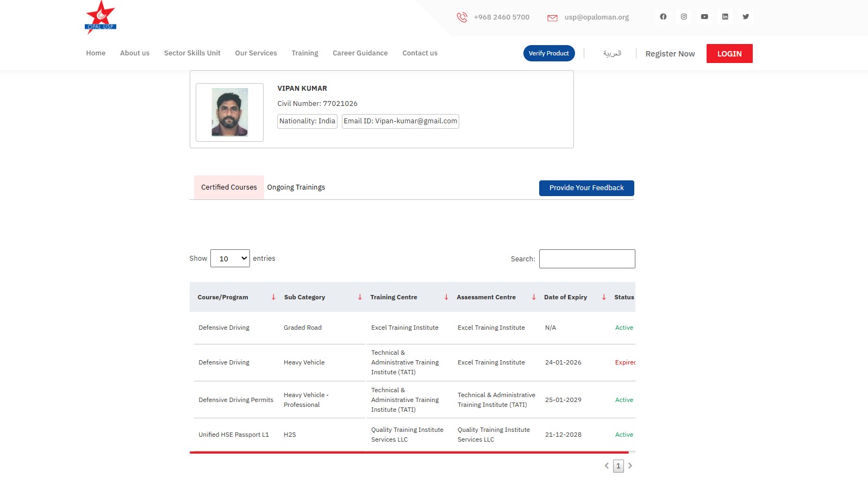Select the Certified Courses tab
The height and width of the screenshot is (490, 868).
[x=229, y=187]
